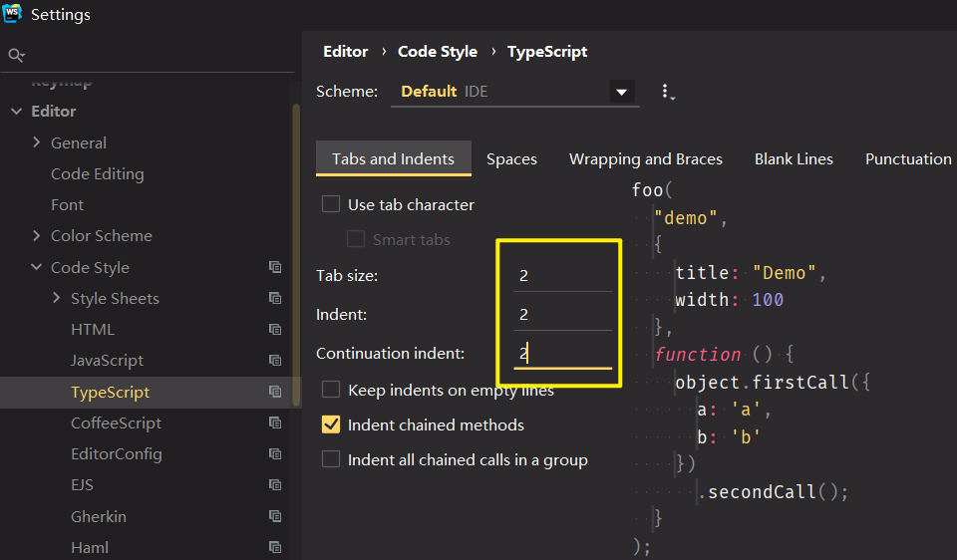The image size is (957, 560).
Task: Enable Use tab character checkbox
Action: point(331,203)
